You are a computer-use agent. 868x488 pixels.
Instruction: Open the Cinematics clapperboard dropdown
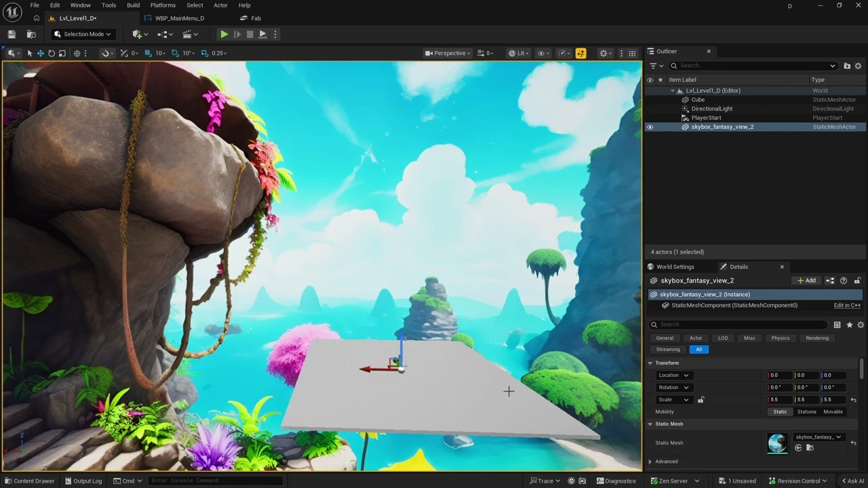(191, 34)
